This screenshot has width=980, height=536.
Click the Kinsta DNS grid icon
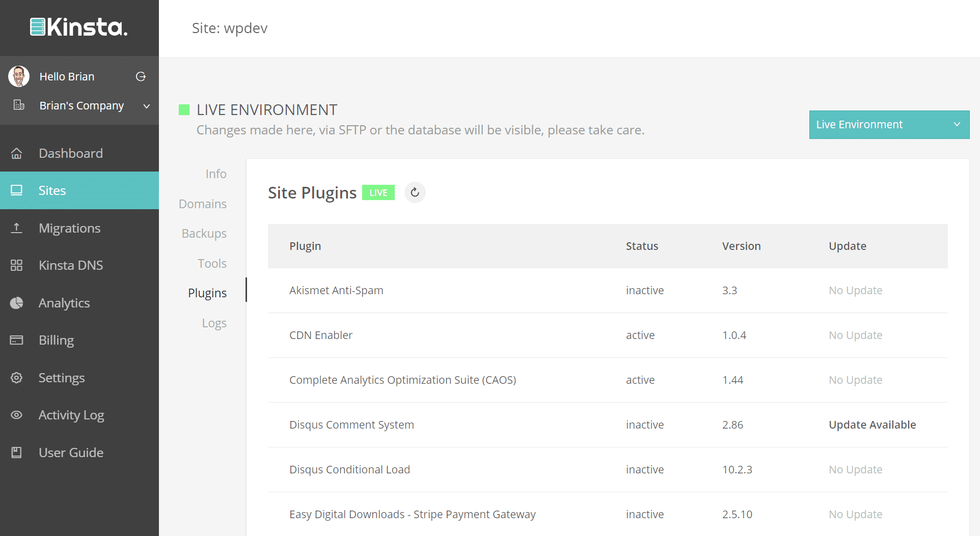pyautogui.click(x=16, y=265)
